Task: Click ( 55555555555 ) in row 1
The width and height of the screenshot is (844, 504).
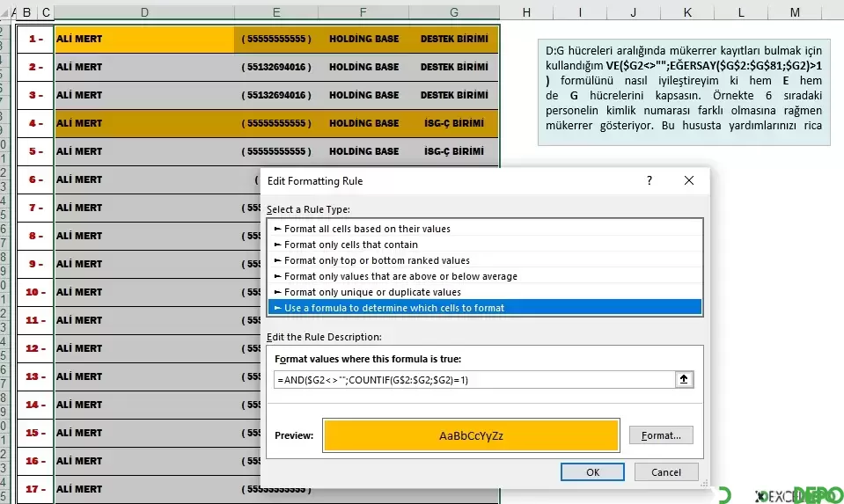Action: tap(276, 39)
